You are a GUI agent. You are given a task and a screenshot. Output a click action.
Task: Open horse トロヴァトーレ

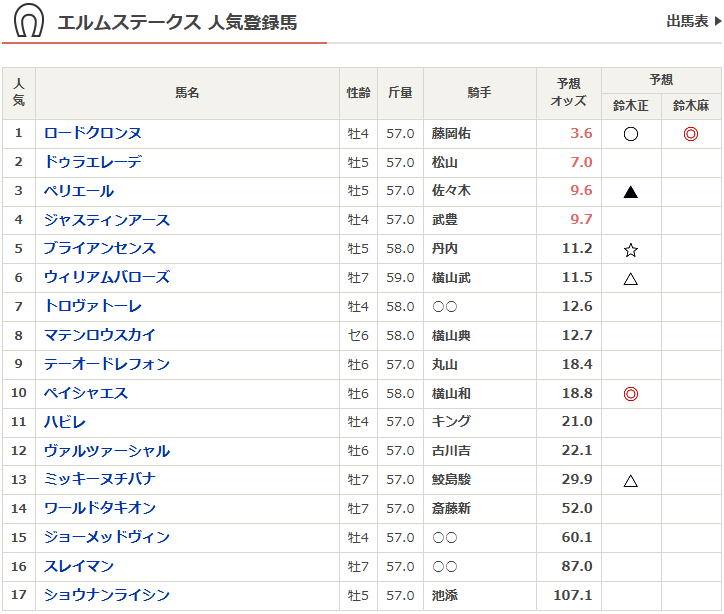93,306
